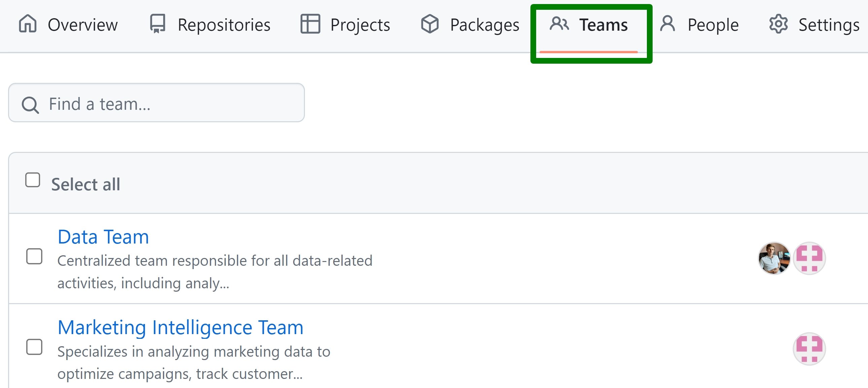Click the Repositories book icon
The image size is (868, 388).
[158, 24]
